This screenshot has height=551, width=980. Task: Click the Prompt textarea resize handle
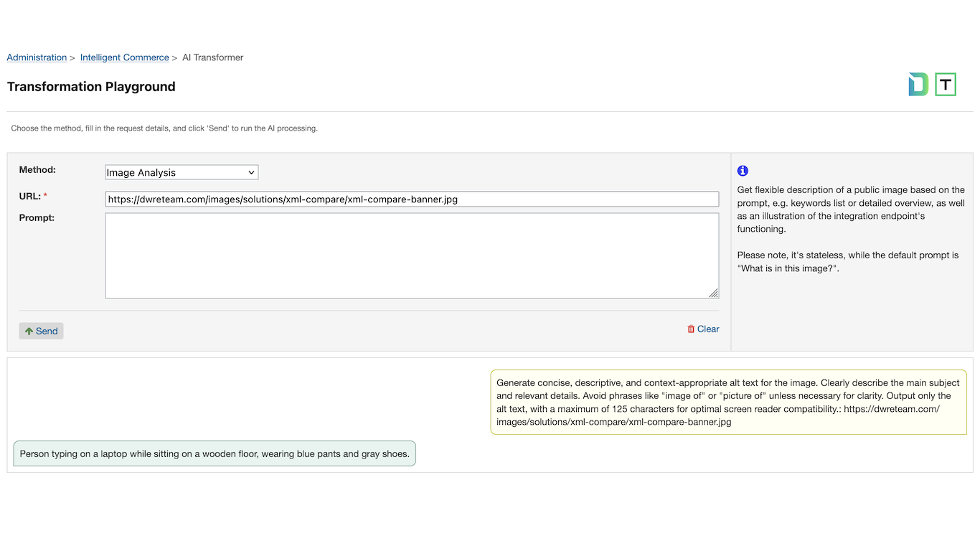tap(713, 293)
